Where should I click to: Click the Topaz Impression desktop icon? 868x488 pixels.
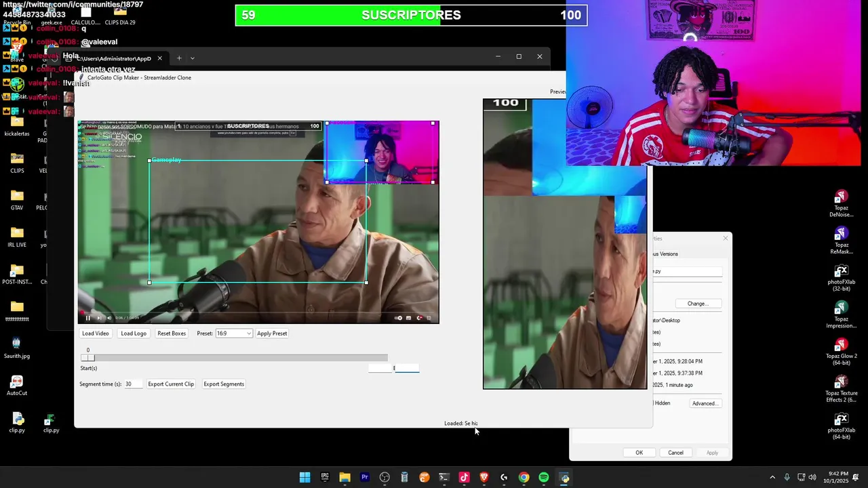point(842,315)
